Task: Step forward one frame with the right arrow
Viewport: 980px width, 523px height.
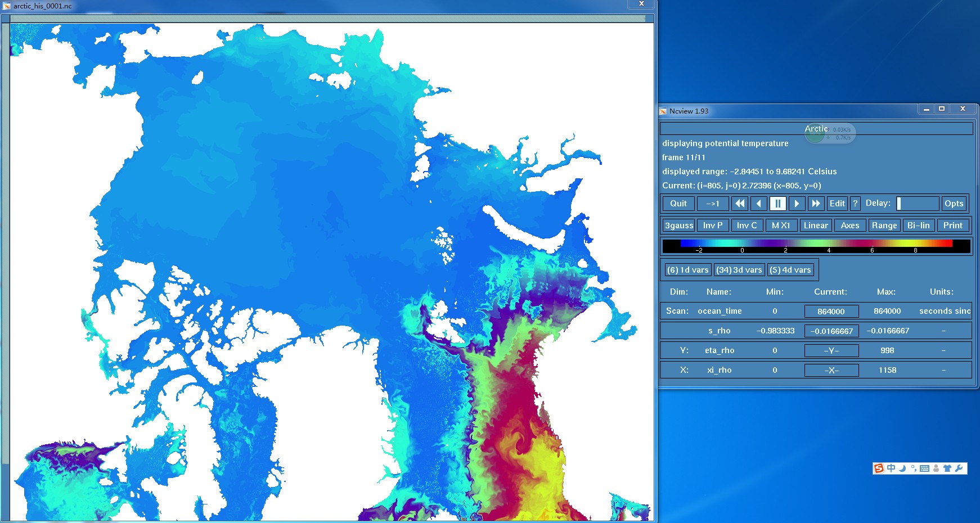Action: pos(797,204)
